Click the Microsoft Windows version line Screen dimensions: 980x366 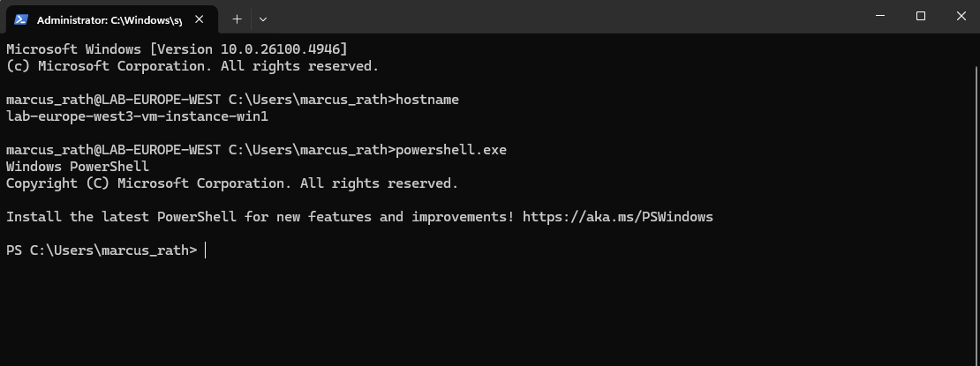click(x=177, y=49)
